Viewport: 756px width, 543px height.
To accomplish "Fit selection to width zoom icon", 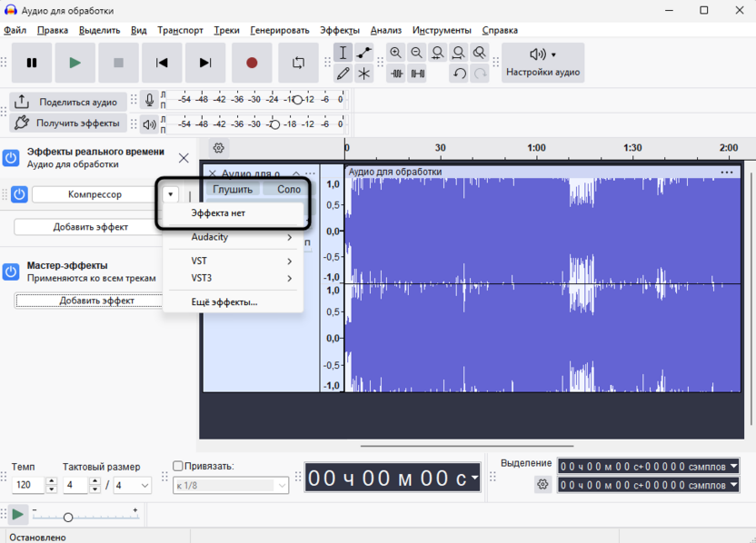I will point(438,53).
